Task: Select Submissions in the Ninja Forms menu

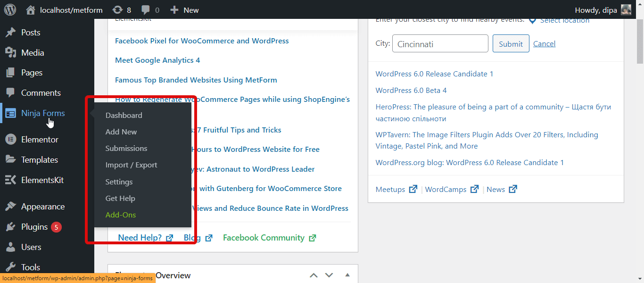Action: tap(126, 148)
